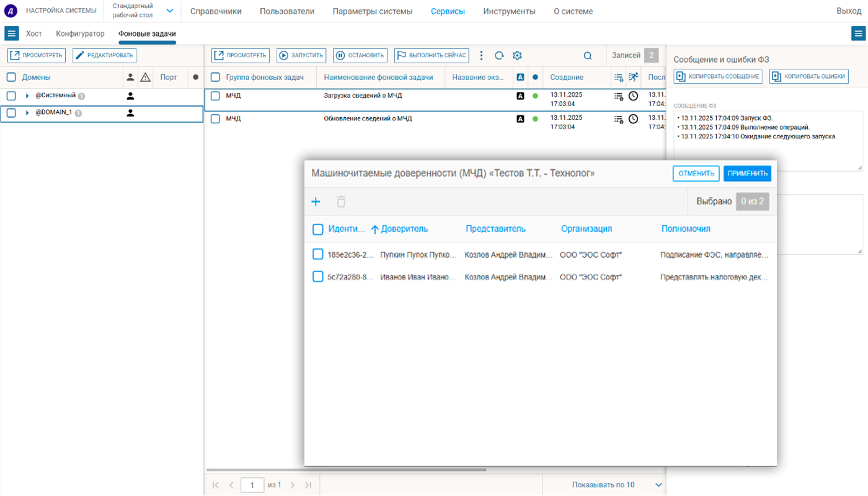
Task: Click the horizontal scrollbar under the tasks table
Action: pos(347,470)
